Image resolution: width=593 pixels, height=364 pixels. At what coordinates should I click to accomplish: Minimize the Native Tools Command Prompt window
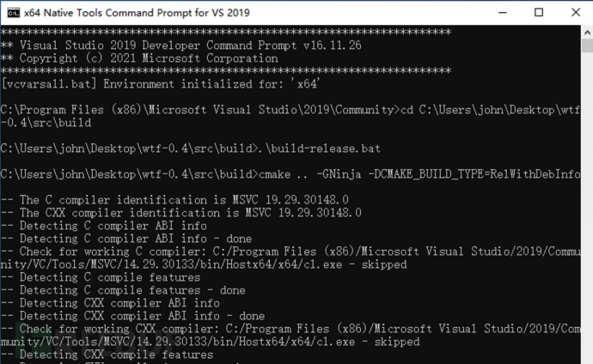click(498, 13)
